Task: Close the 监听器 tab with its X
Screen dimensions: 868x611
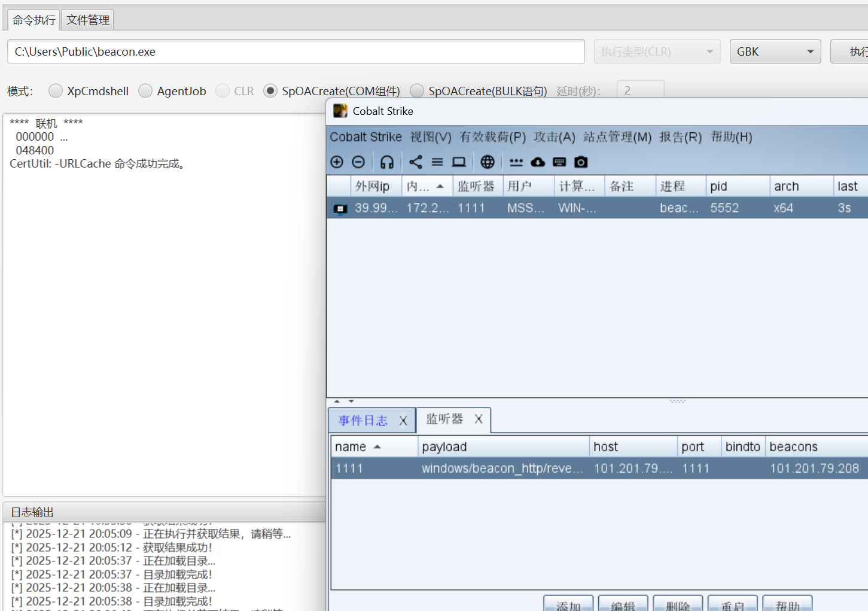Action: pyautogui.click(x=479, y=419)
